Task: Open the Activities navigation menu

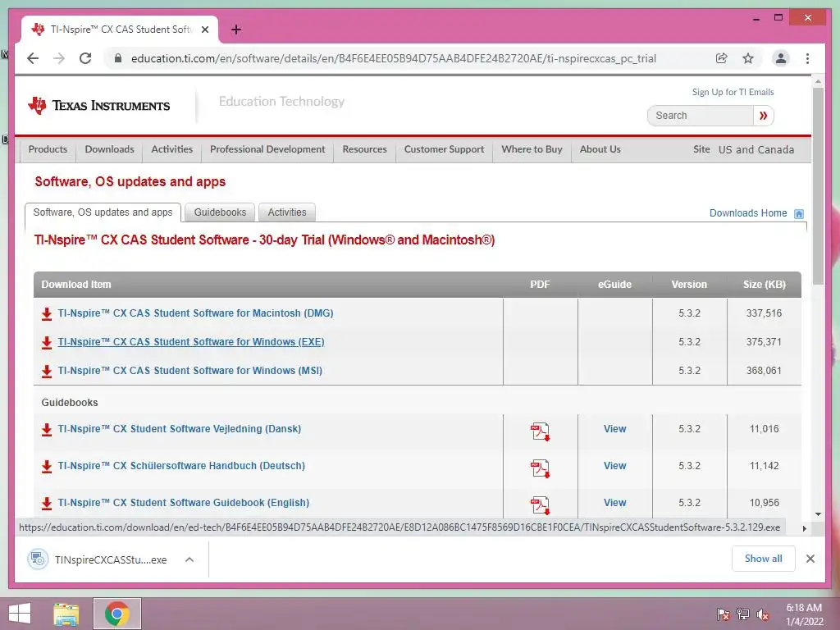Action: 171,149
